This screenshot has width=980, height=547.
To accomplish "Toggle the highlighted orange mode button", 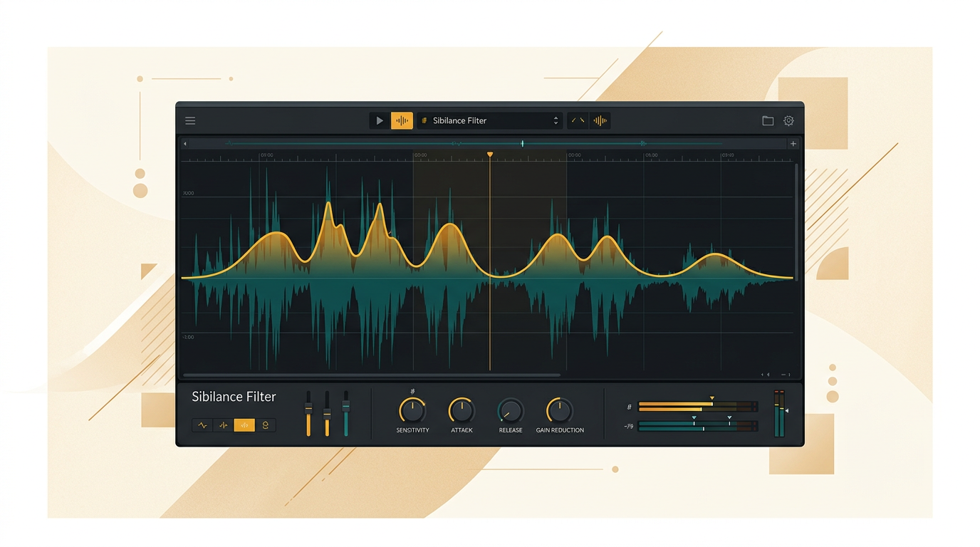I will (x=244, y=425).
